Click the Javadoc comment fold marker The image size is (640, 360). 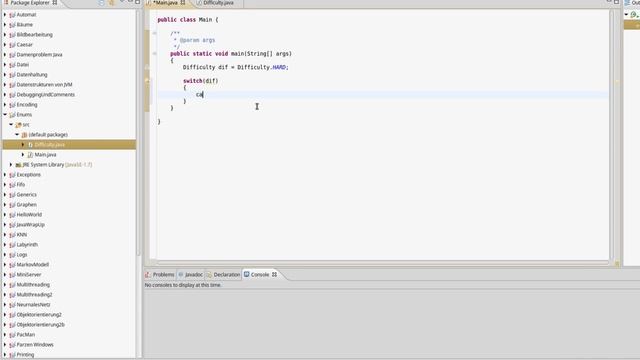coord(155,33)
